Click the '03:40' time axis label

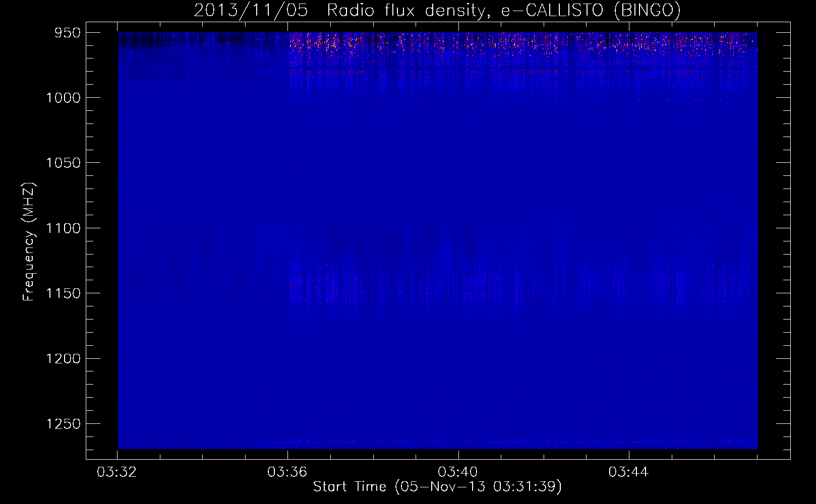coord(458,472)
